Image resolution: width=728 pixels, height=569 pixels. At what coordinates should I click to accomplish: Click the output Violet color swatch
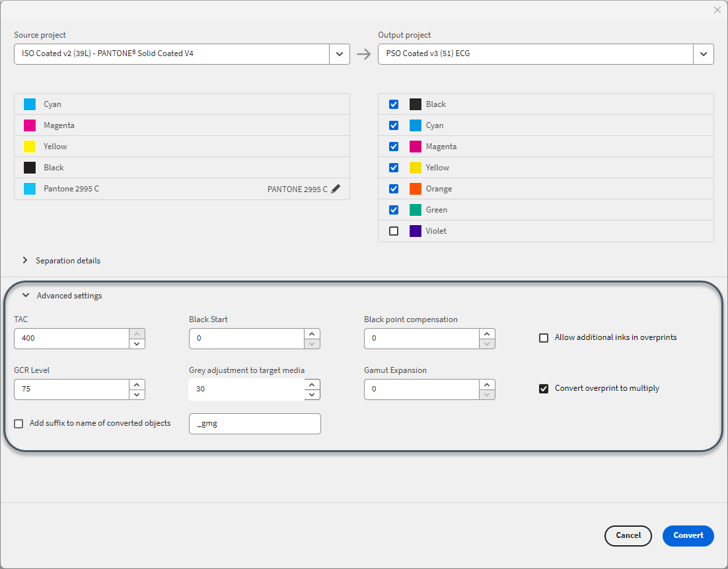[x=415, y=231]
